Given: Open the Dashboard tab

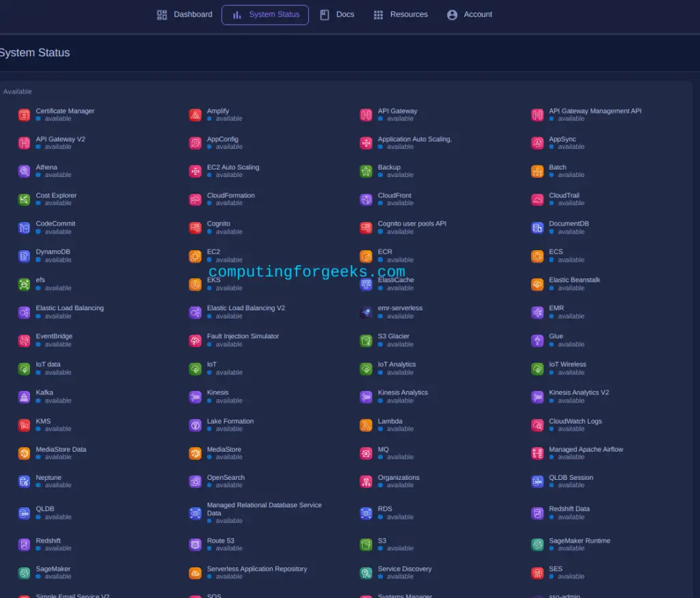Looking at the screenshot, I should 185,15.
